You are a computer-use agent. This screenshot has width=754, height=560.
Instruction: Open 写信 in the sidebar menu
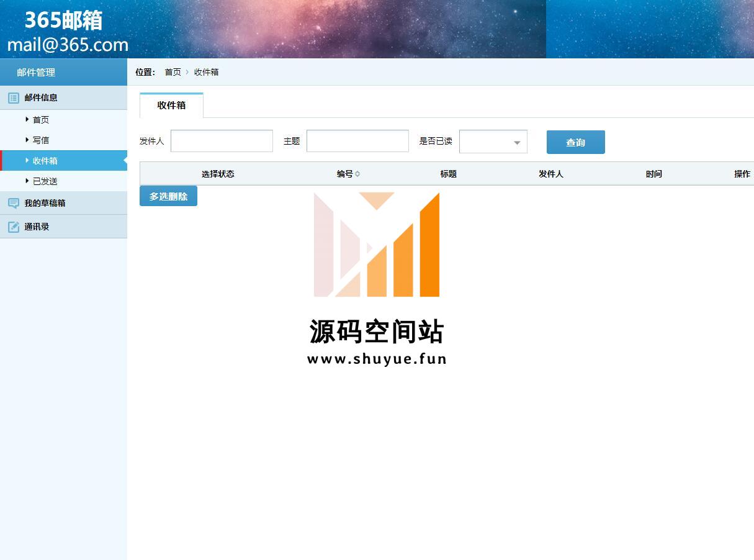41,140
